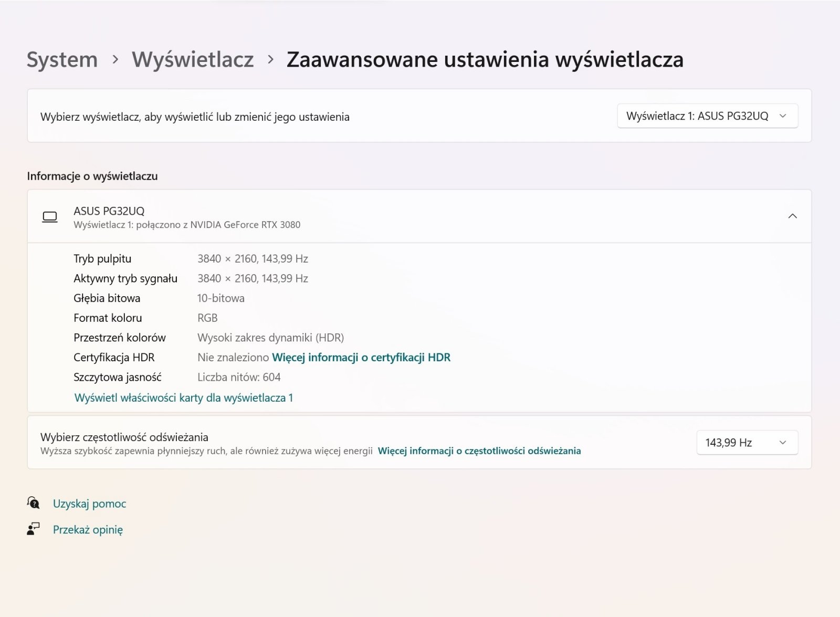Click the feedback person icon

[33, 529]
